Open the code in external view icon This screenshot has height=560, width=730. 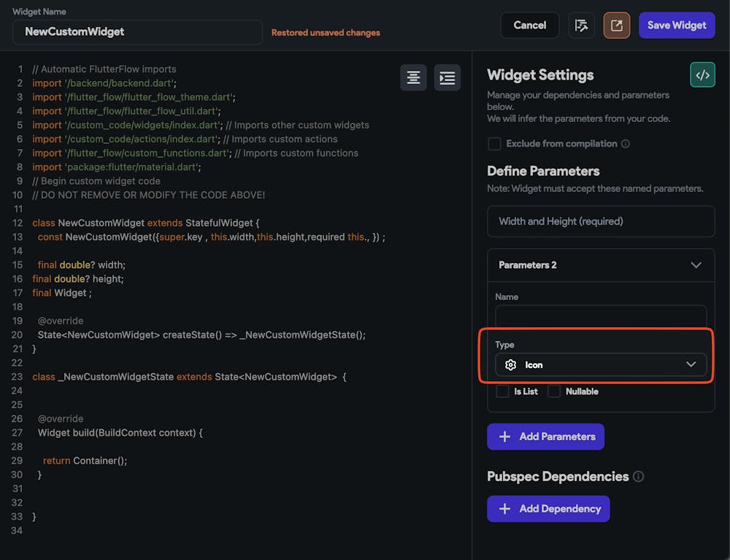(x=616, y=26)
